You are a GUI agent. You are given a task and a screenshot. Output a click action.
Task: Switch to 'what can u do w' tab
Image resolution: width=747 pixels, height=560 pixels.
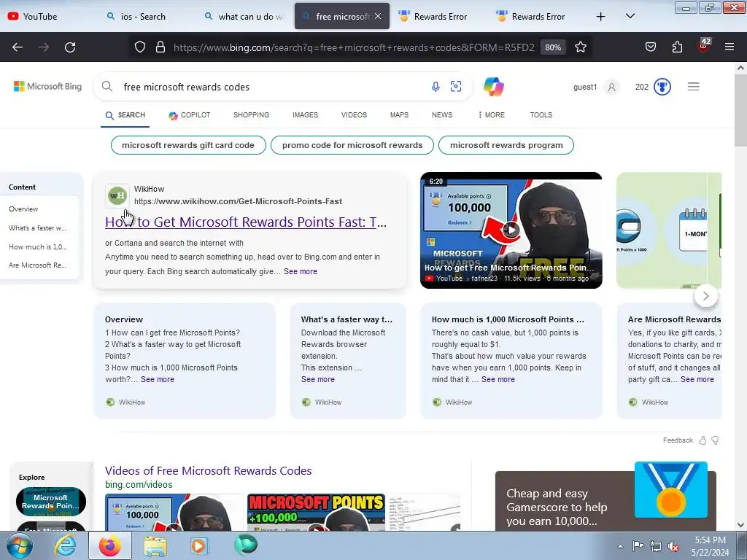tap(245, 17)
